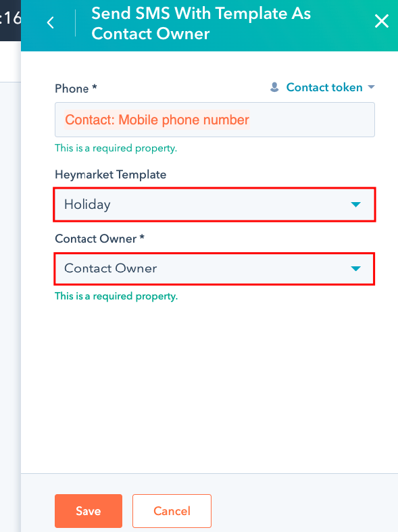Focus the empty area of Phone field

click(x=312, y=120)
